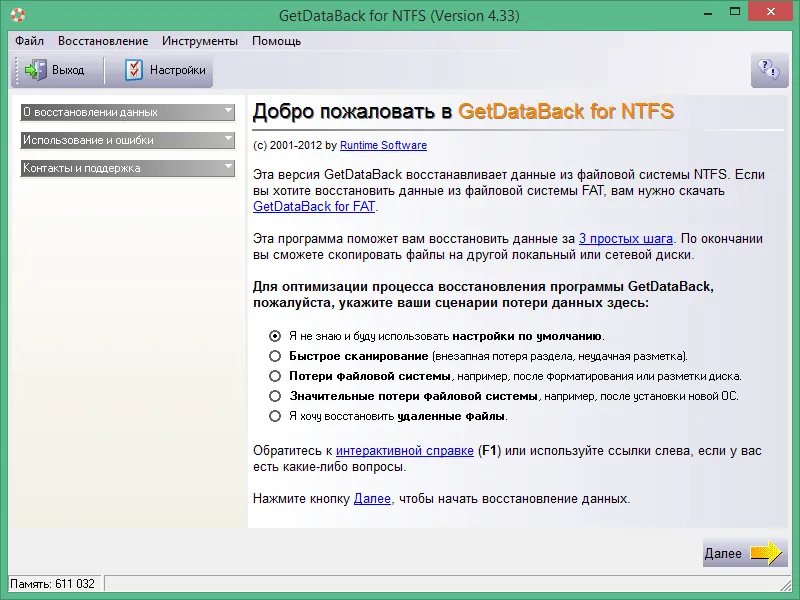Maximize the GetDataBack window
Image resolution: width=800 pixels, height=600 pixels.
tap(735, 12)
